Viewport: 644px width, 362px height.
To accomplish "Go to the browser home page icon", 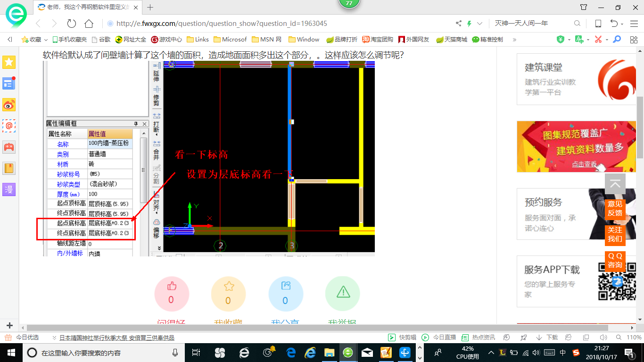I will [89, 24].
